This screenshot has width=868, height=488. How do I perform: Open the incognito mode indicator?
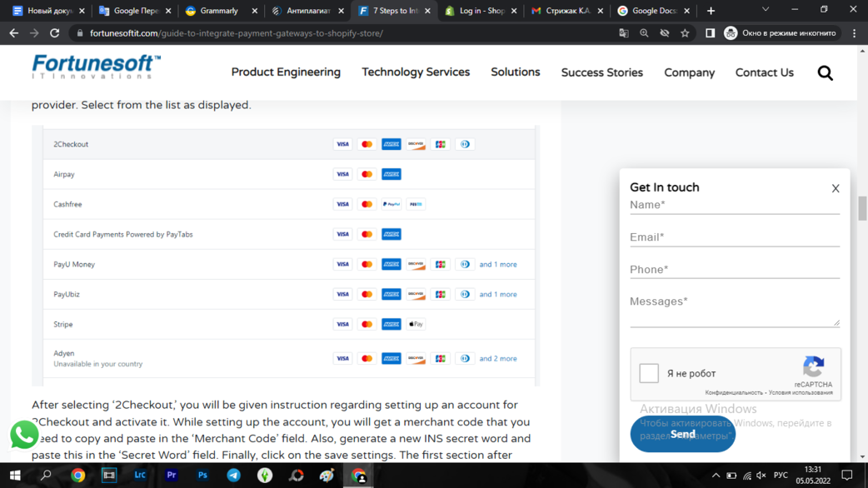point(780,33)
